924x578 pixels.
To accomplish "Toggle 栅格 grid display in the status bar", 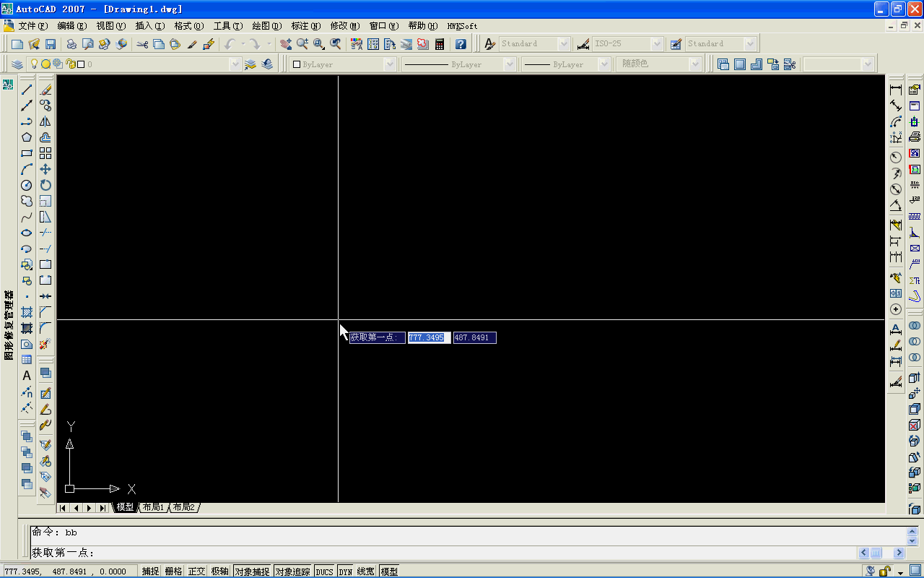I will tap(174, 571).
